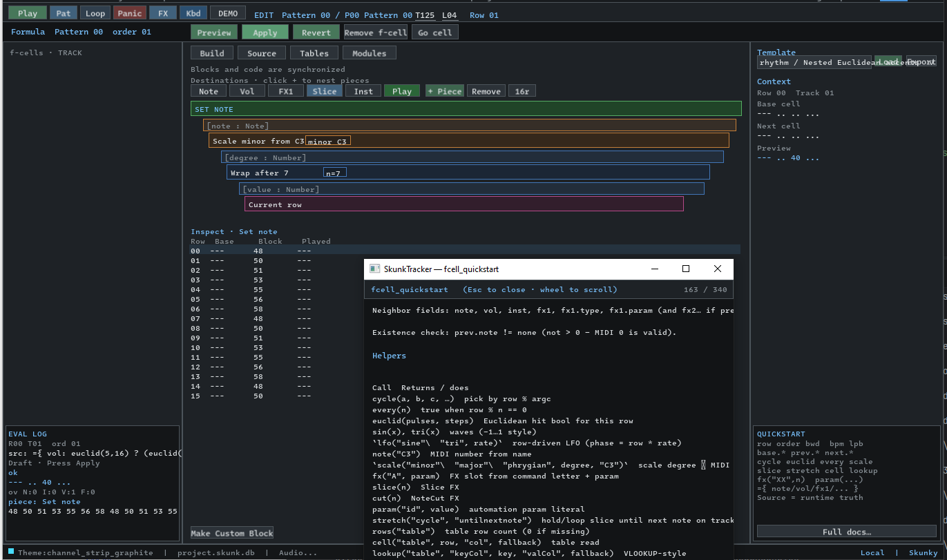Select the Slice destination
This screenshot has height=560, width=947.
pyautogui.click(x=325, y=91)
